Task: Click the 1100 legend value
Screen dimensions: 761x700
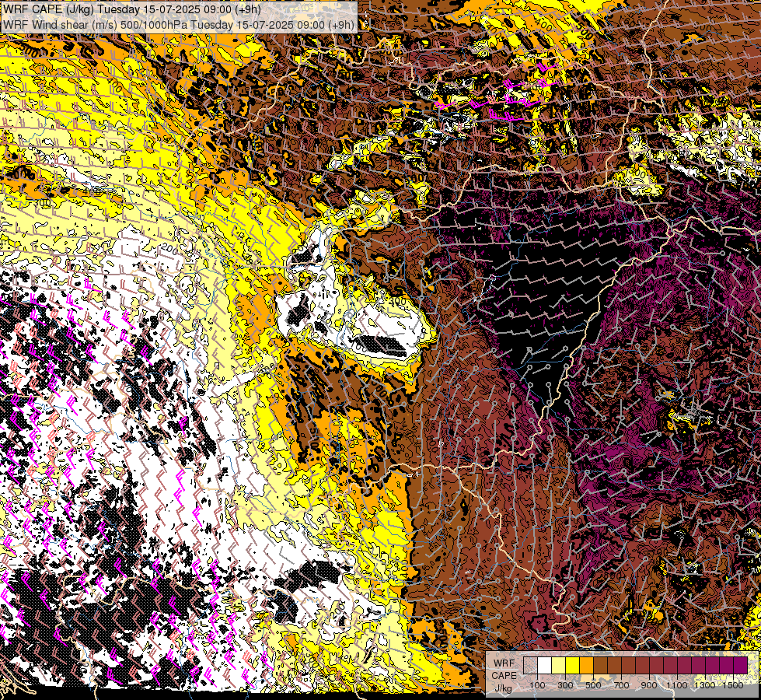Action: pos(677,685)
